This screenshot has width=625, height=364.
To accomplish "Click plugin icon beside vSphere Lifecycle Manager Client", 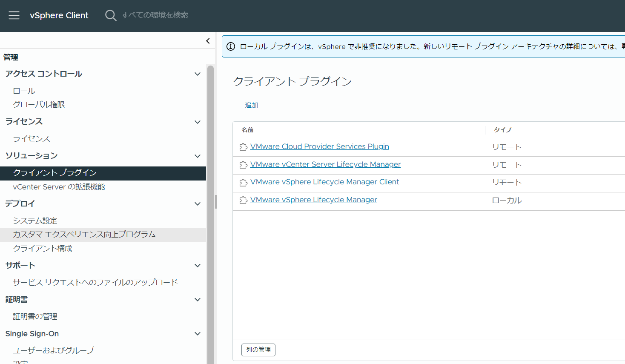I will 244,182.
